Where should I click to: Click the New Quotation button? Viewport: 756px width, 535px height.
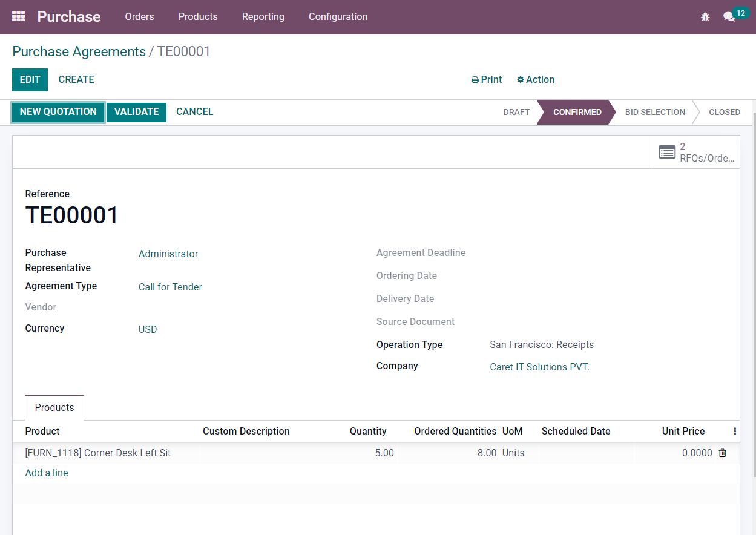(58, 112)
